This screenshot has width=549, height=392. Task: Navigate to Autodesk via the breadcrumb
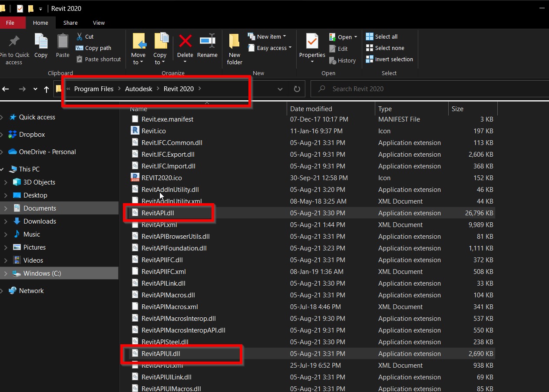[138, 89]
